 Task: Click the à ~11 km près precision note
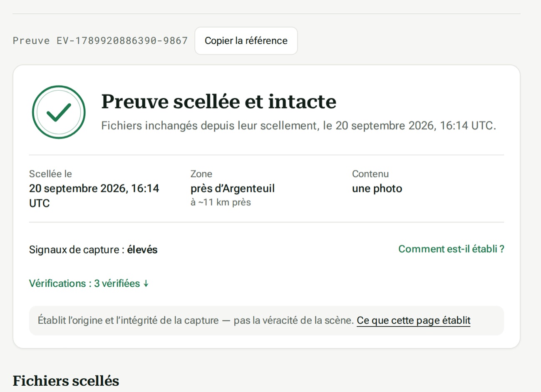[x=221, y=202]
